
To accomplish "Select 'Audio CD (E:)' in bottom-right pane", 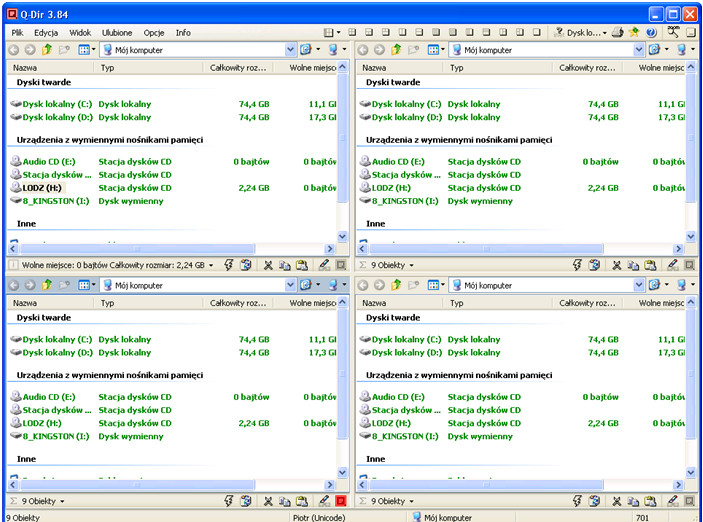I will coord(398,397).
